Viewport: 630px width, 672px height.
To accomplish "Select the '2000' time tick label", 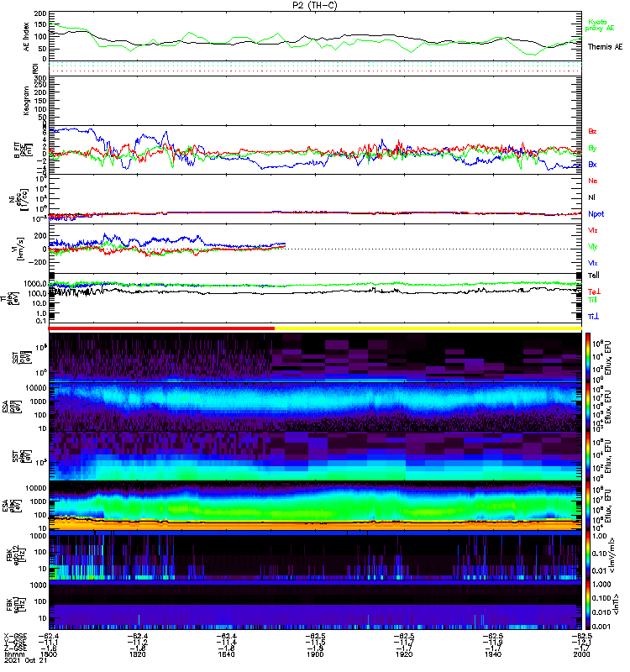I will (581, 654).
